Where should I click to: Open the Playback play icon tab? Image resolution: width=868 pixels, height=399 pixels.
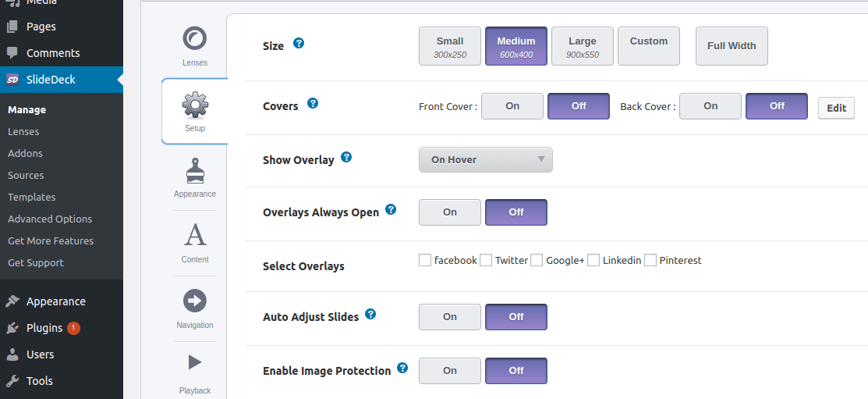pos(195,362)
